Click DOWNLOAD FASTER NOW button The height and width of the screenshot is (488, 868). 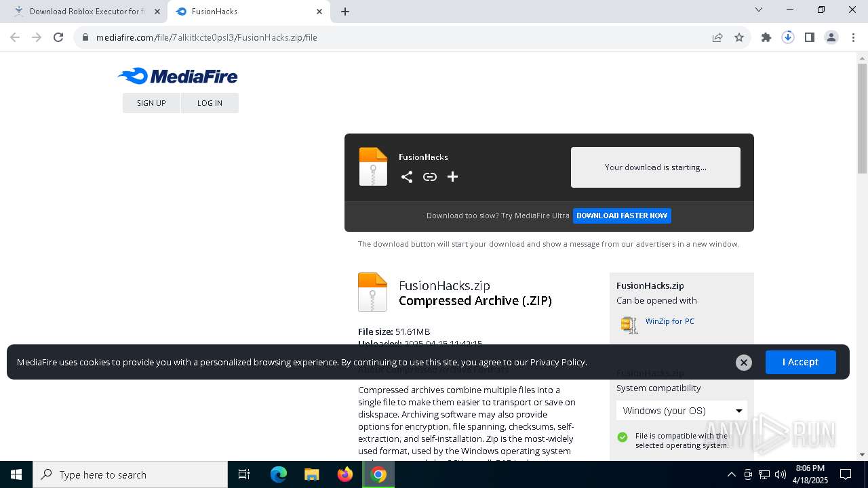point(622,216)
